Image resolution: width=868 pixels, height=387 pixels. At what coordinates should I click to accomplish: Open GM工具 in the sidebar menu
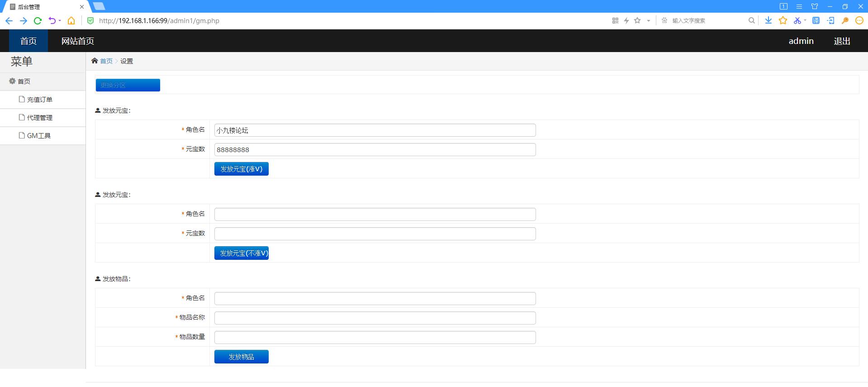(x=38, y=136)
